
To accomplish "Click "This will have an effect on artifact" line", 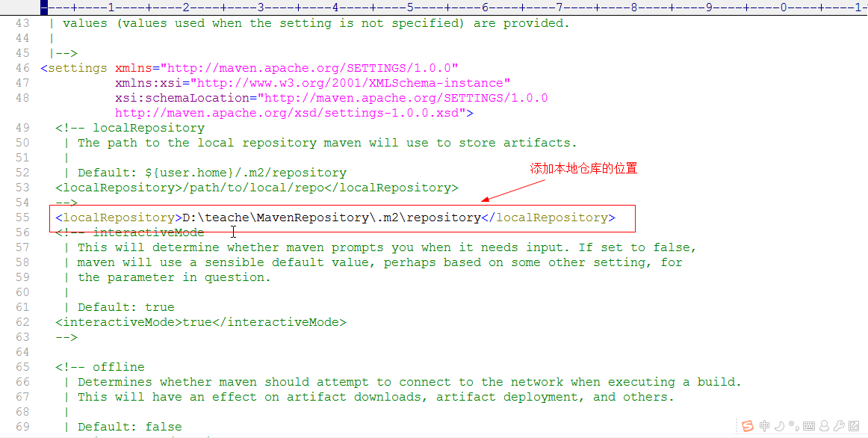I will 376,397.
